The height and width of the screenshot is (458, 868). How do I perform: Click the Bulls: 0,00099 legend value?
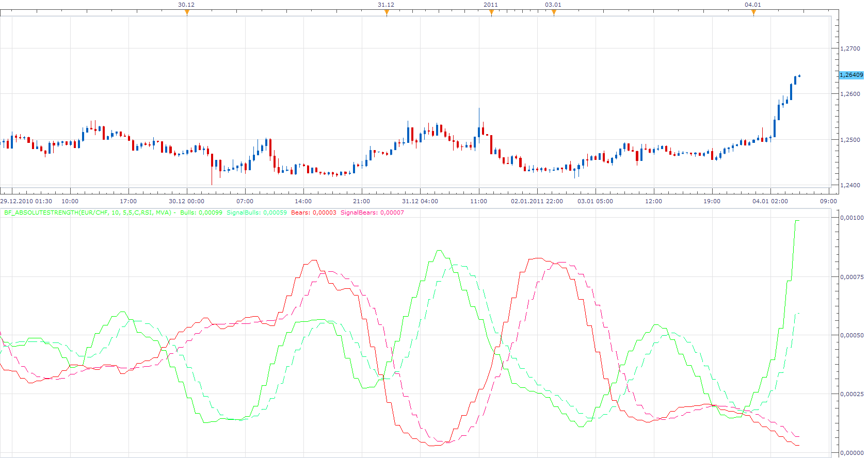point(201,212)
